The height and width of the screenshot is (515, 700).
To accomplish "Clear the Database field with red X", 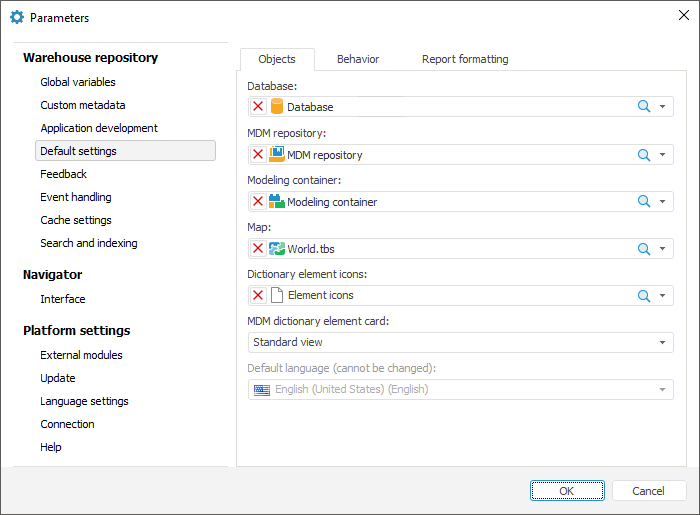I will tap(258, 107).
